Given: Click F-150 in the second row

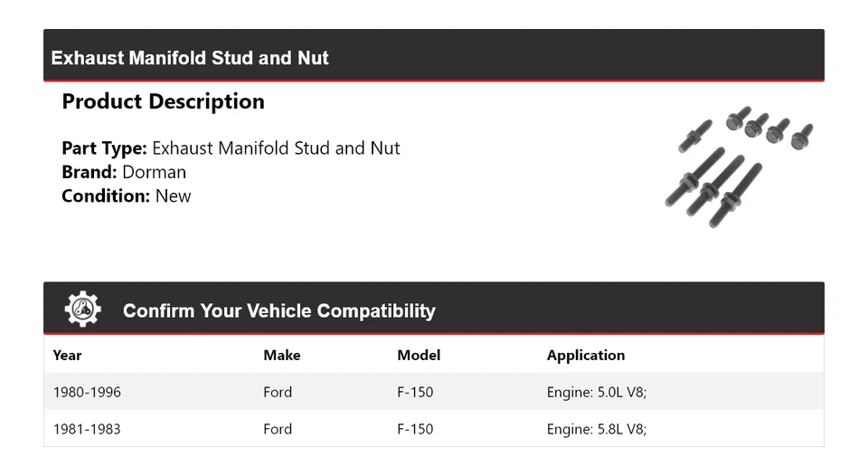Looking at the screenshot, I should 415,429.
